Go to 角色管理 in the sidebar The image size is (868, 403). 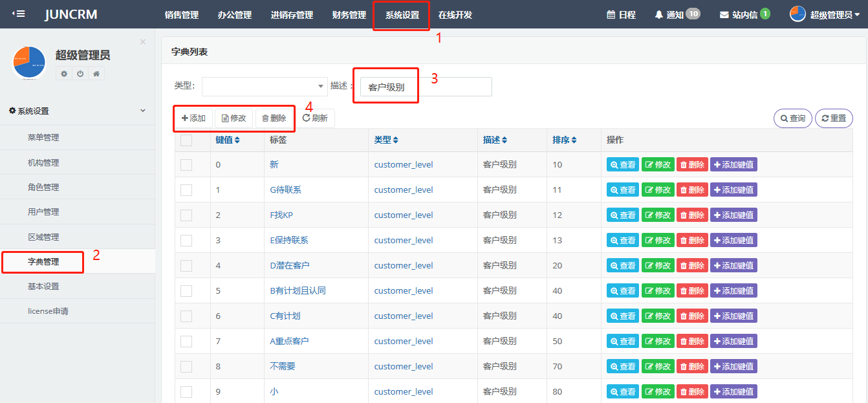pos(43,188)
